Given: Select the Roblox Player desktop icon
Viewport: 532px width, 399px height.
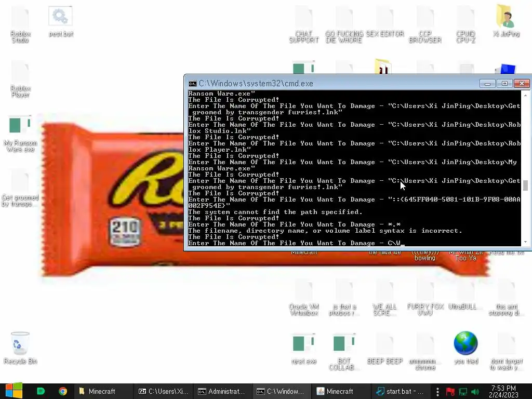Looking at the screenshot, I should tap(20, 79).
